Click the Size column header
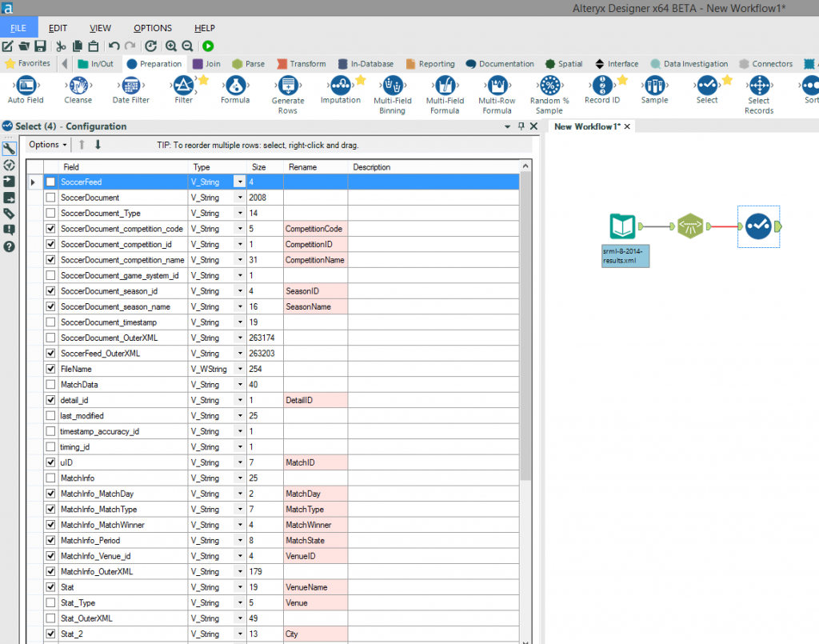This screenshot has width=819, height=644. click(266, 167)
